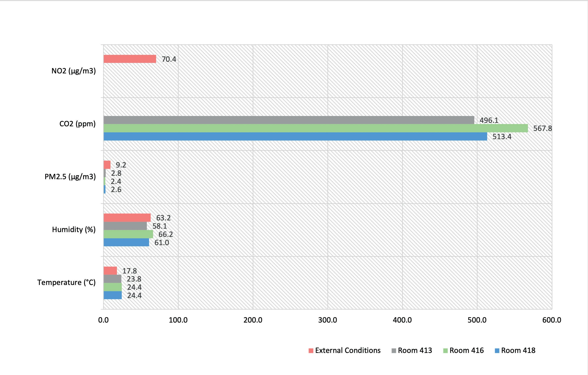Click the Room 418 CO2 blue bar
Image resolution: width=588 pixels, height=375 pixels.
point(295,136)
